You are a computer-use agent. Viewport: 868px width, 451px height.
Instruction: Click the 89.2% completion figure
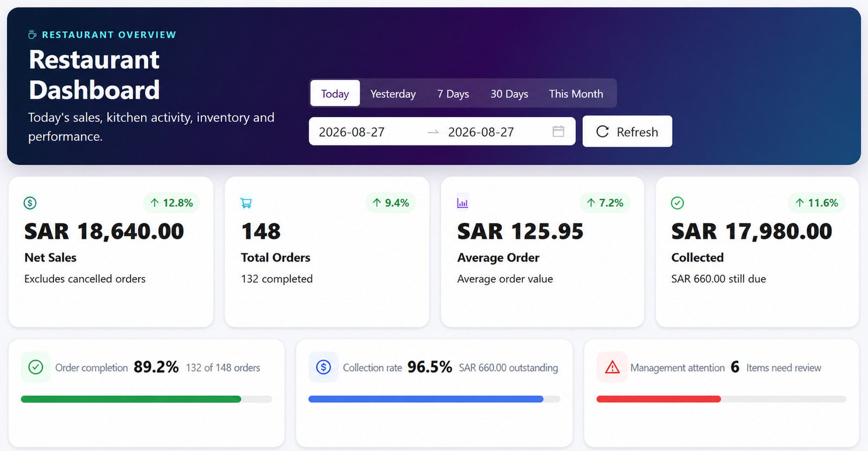[156, 367]
